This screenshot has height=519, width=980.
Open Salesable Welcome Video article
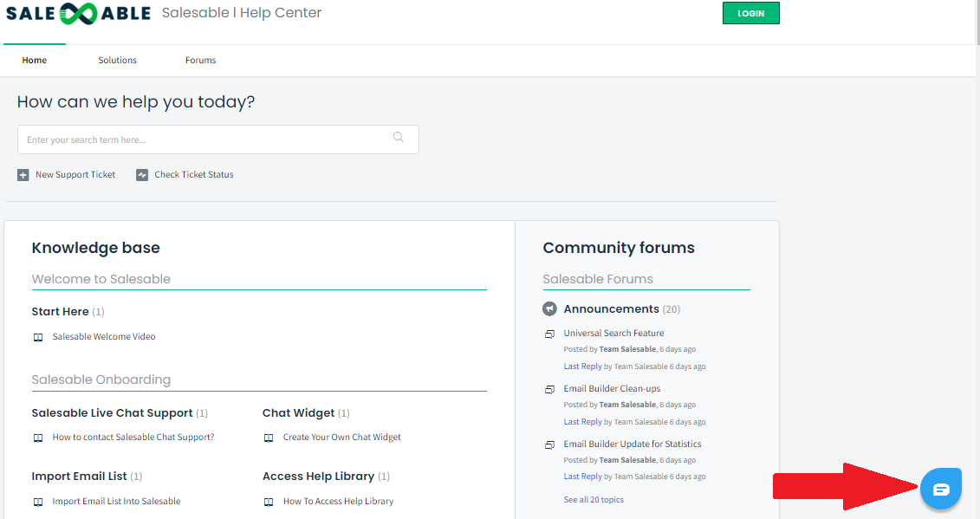click(104, 336)
